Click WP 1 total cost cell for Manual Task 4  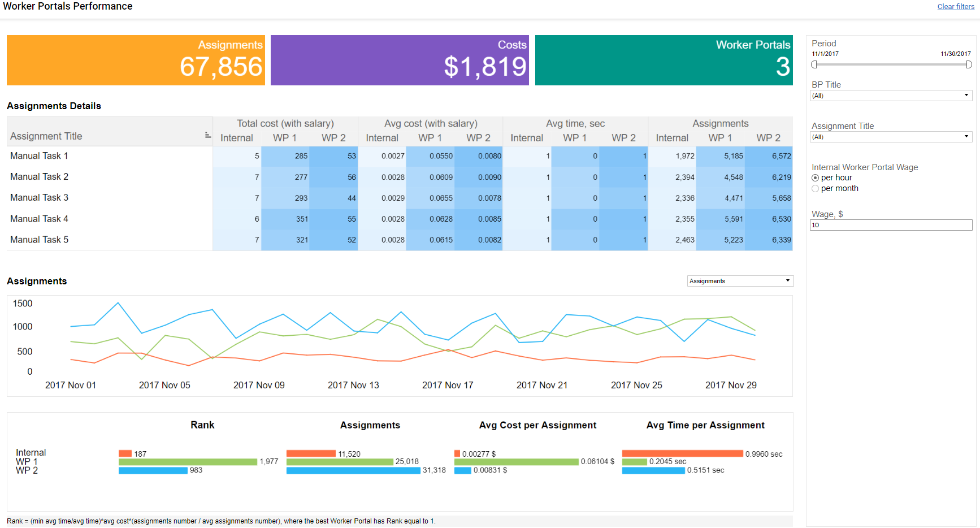tap(285, 219)
